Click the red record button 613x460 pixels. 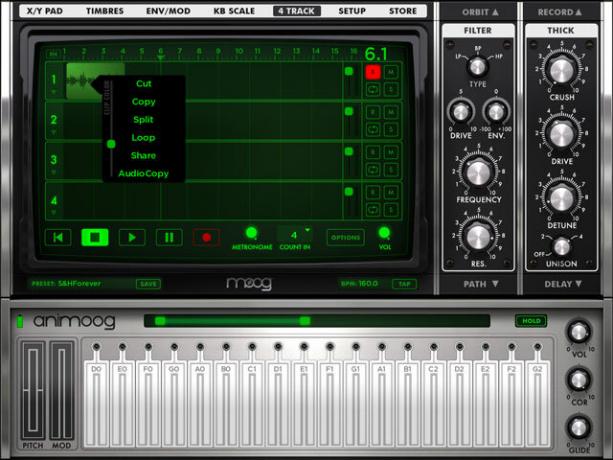coord(206,237)
